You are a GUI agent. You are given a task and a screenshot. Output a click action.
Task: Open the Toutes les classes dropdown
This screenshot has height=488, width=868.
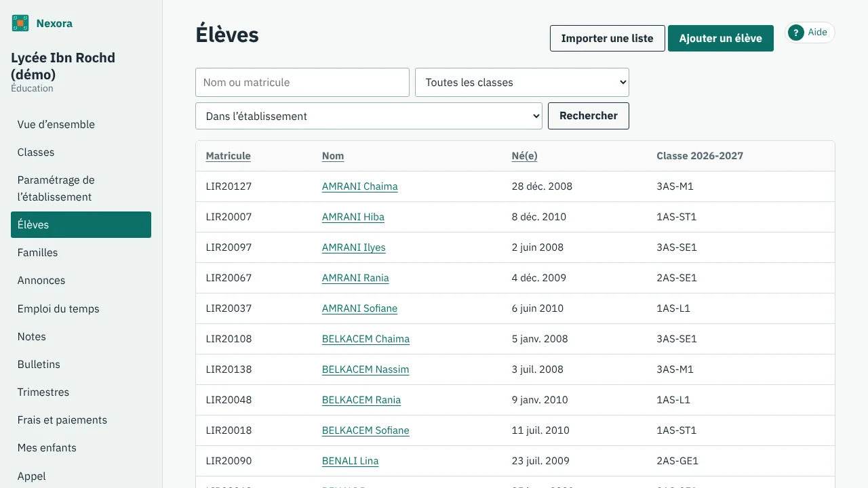click(x=522, y=82)
